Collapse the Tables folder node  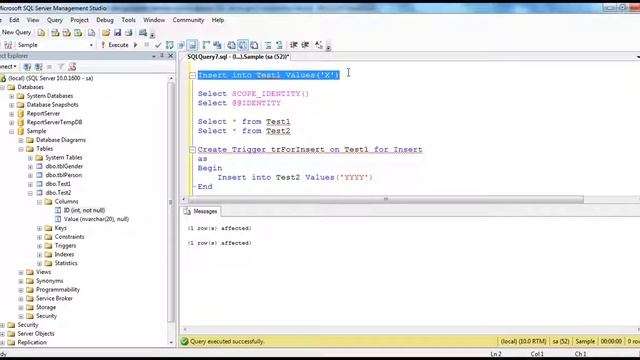21,149
